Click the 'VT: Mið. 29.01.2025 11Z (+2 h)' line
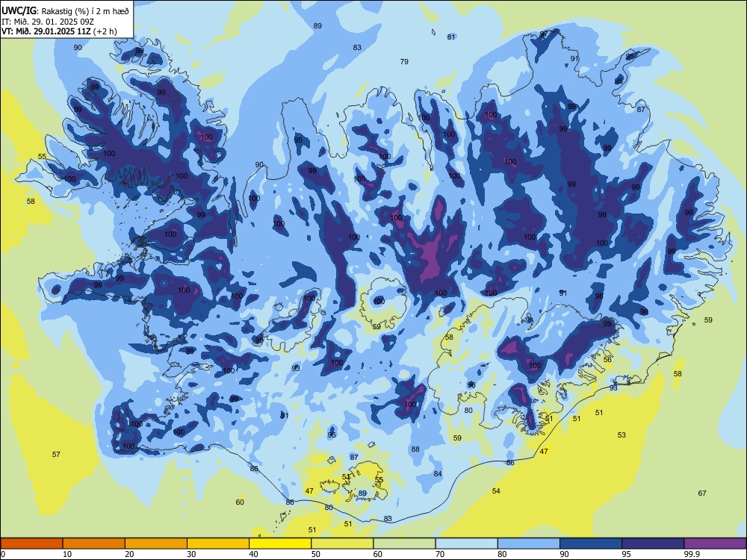 [59, 31]
